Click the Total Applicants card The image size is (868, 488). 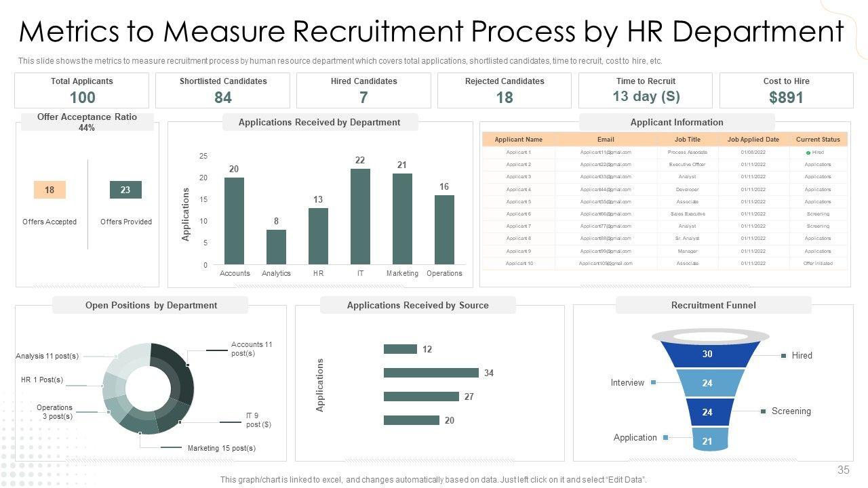point(82,91)
